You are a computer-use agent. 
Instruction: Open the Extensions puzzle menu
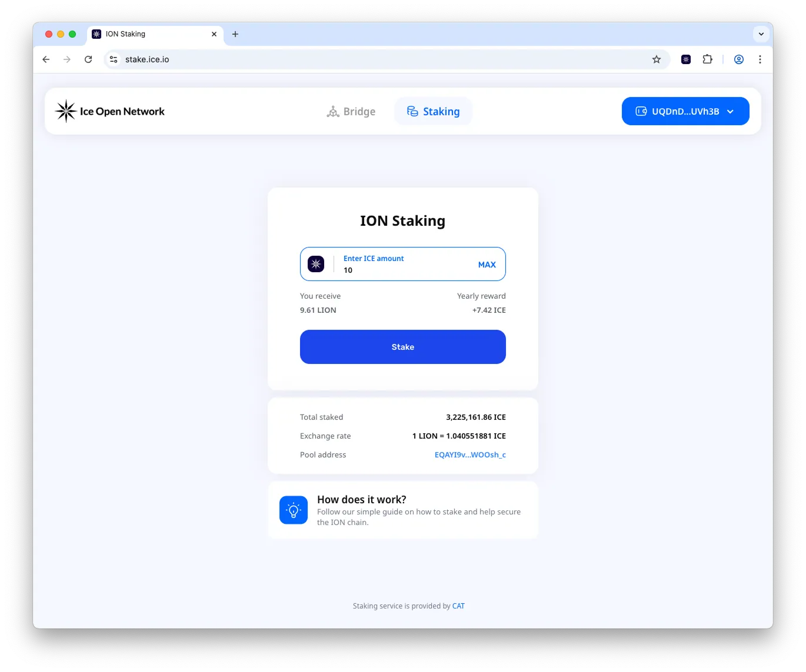[707, 59]
